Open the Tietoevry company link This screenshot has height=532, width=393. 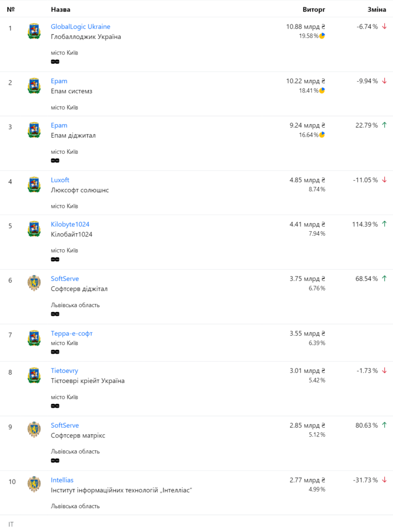pyautogui.click(x=64, y=370)
